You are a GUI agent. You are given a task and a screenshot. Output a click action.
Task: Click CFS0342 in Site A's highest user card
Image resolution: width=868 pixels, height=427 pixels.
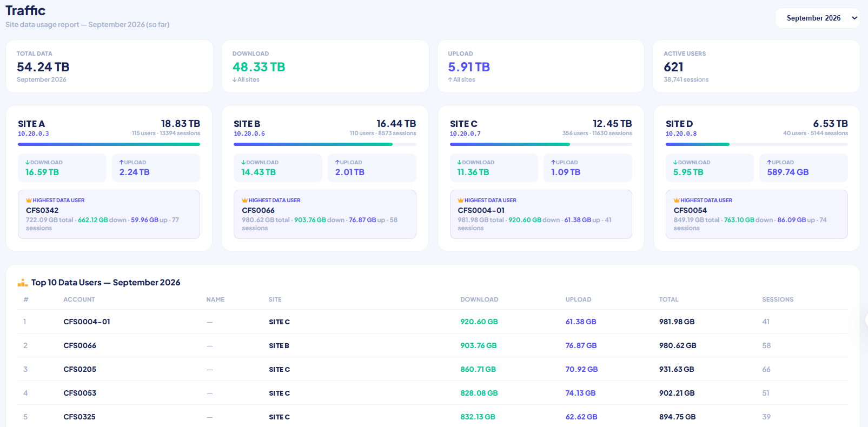pos(42,210)
